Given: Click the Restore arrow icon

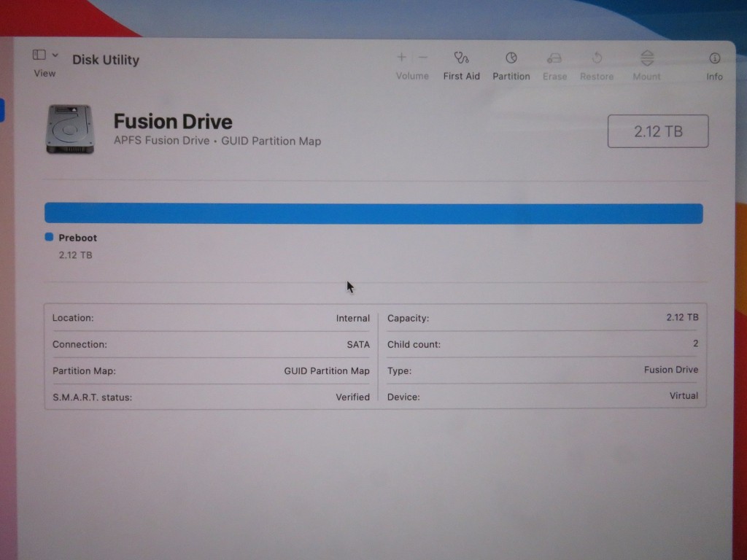Looking at the screenshot, I should pyautogui.click(x=597, y=58).
